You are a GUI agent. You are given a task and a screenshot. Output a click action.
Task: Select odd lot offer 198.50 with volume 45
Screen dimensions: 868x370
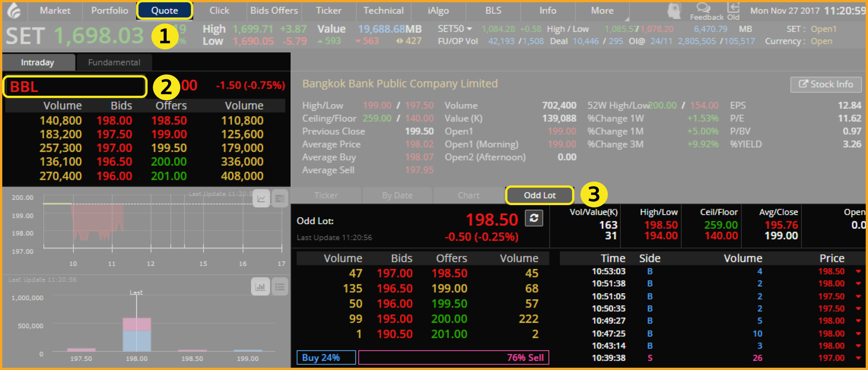(x=449, y=273)
